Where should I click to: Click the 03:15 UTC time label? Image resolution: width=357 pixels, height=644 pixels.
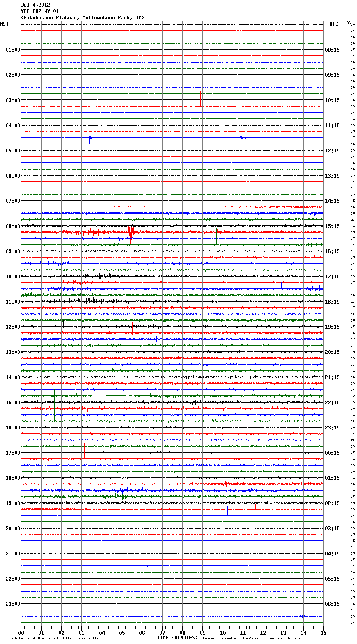point(332,529)
